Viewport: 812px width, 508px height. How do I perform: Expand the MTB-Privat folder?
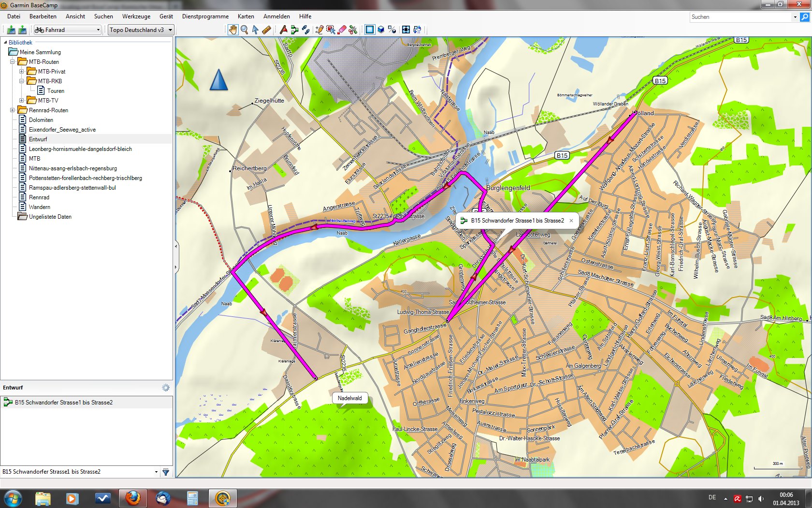coord(22,72)
